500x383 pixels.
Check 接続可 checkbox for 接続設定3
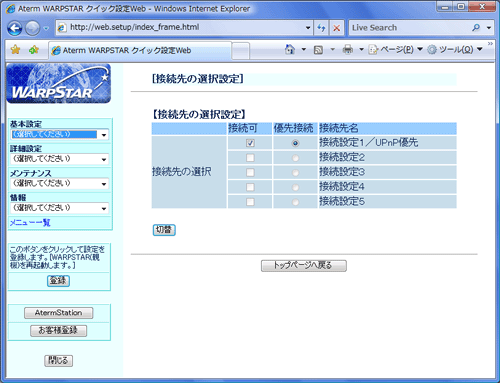[x=250, y=172]
